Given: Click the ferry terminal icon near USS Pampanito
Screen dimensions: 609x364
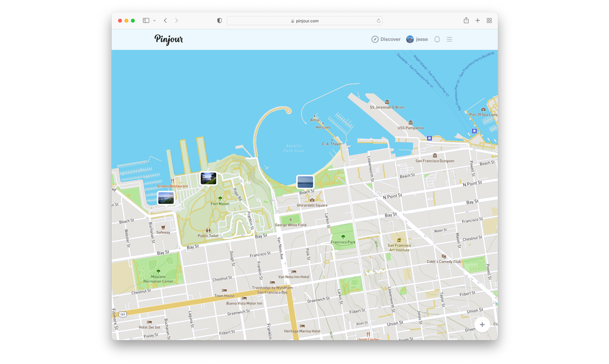Looking at the screenshot, I should pos(429,138).
